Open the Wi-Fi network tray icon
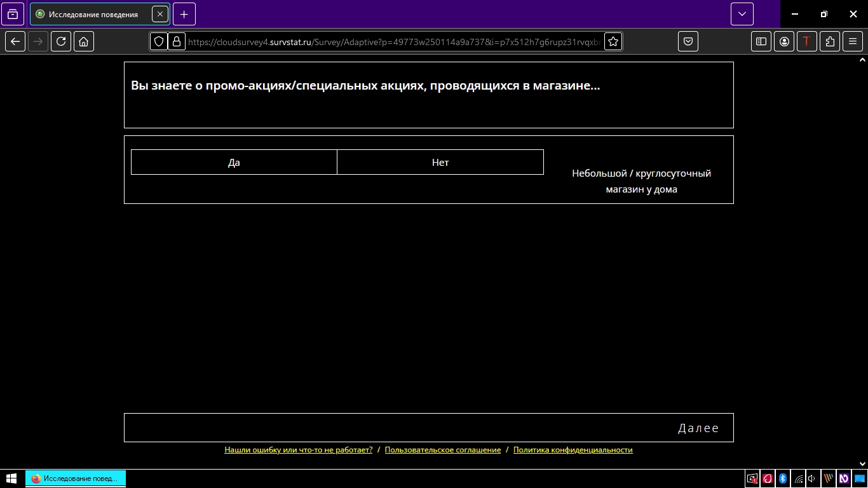 tap(798, 478)
